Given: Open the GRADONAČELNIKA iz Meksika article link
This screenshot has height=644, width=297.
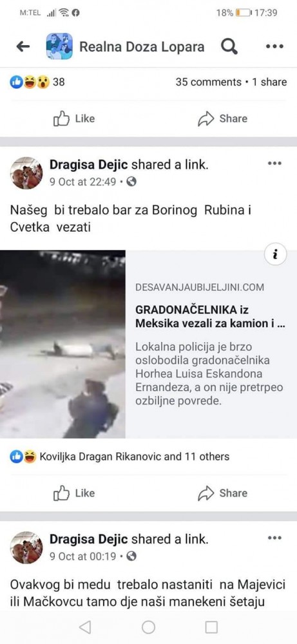Looking at the screenshot, I should pos(210,316).
